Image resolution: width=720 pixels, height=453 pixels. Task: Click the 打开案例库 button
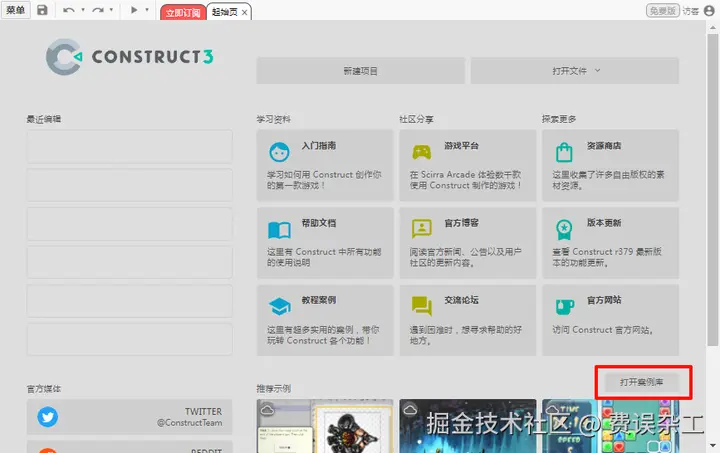(641, 382)
